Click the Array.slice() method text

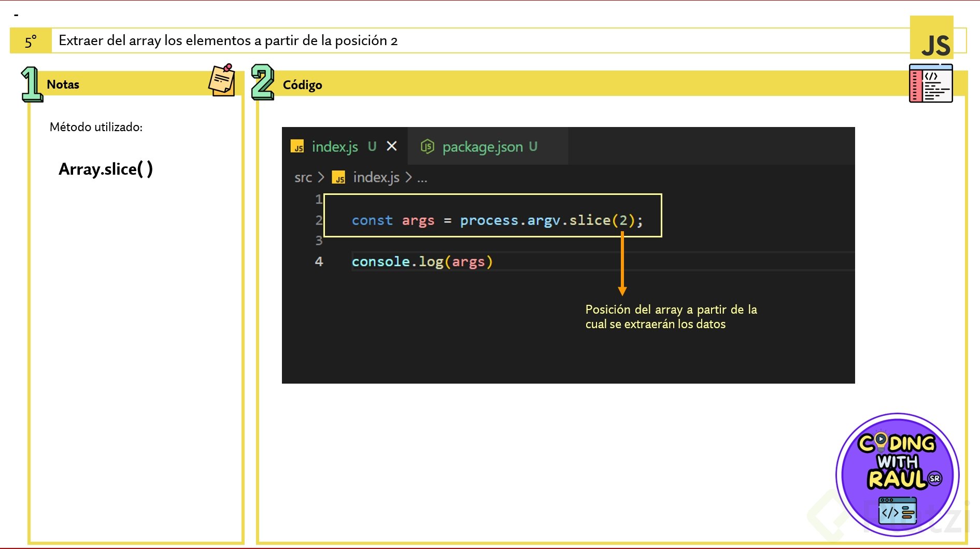pos(106,170)
